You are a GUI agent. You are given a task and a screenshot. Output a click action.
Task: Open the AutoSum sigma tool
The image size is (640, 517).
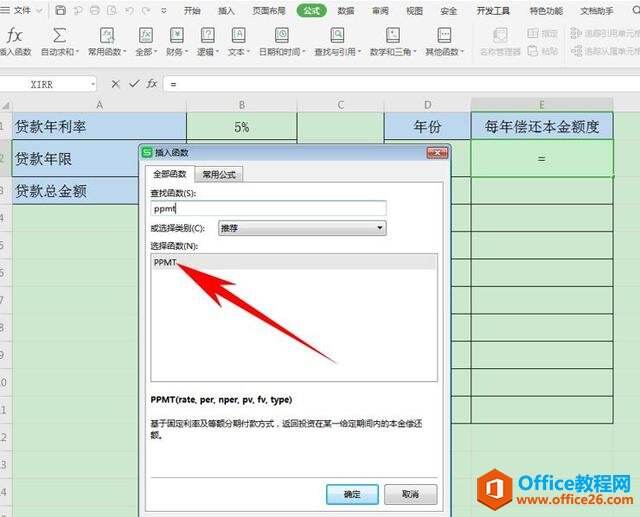pos(59,36)
